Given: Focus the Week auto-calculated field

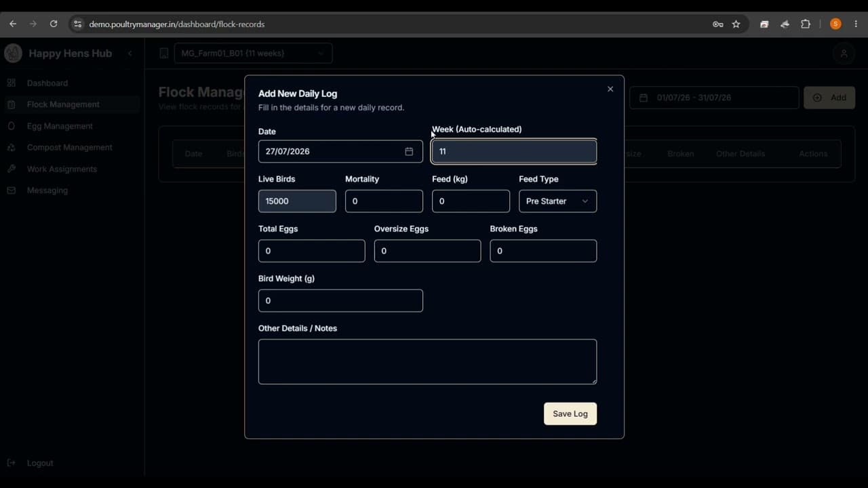Looking at the screenshot, I should 514,151.
